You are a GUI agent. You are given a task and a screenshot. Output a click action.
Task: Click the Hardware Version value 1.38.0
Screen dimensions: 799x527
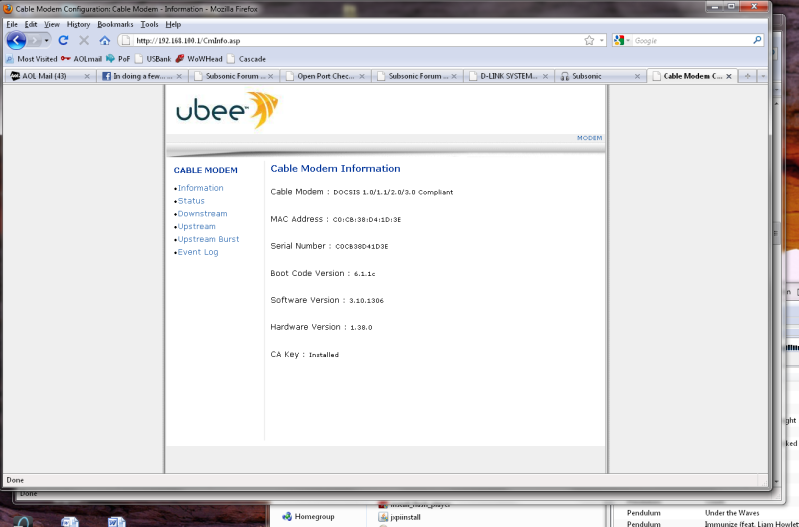pos(361,328)
